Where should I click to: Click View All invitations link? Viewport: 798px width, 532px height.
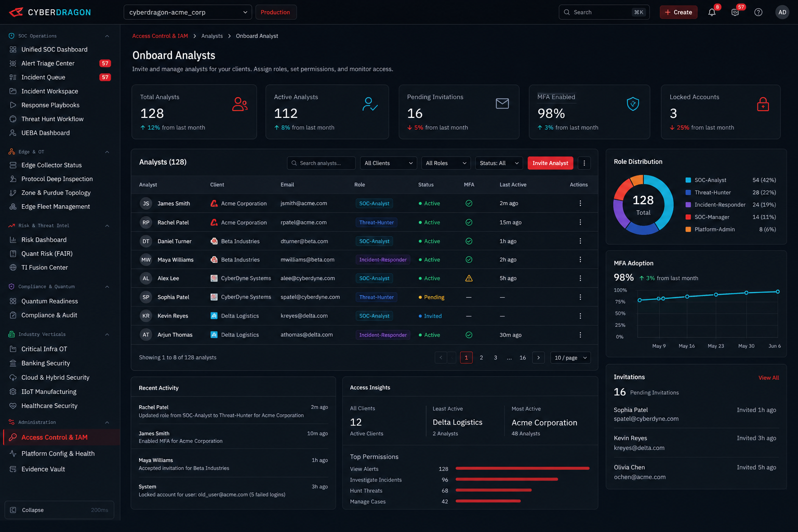click(768, 378)
